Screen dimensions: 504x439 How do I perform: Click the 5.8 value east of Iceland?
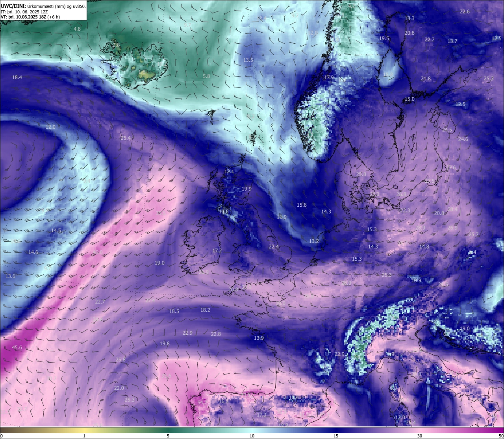click(x=206, y=76)
